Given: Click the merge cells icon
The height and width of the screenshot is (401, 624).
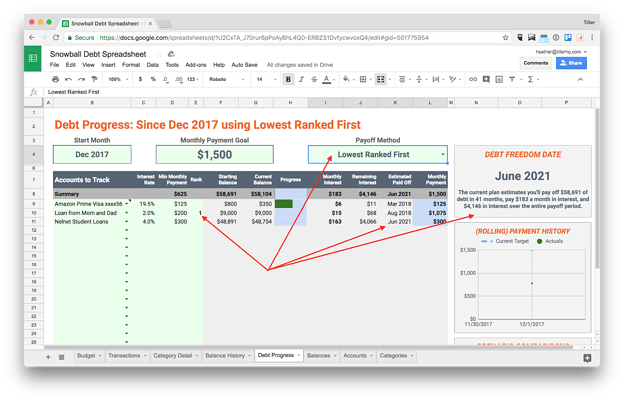Looking at the screenshot, I should 381,79.
